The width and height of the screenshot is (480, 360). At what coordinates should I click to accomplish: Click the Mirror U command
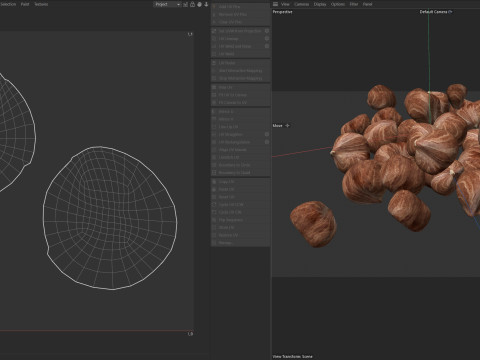pyautogui.click(x=240, y=112)
